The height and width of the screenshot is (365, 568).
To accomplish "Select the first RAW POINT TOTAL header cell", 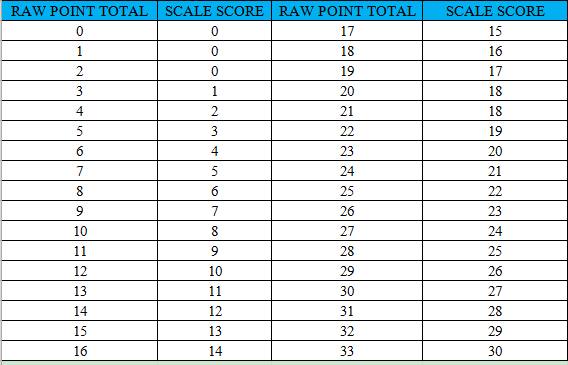I will click(x=79, y=11).
